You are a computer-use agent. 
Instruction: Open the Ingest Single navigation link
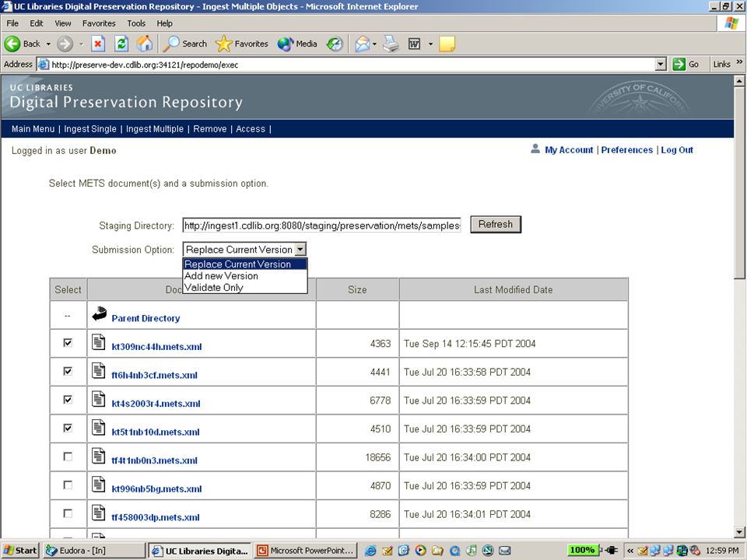90,129
